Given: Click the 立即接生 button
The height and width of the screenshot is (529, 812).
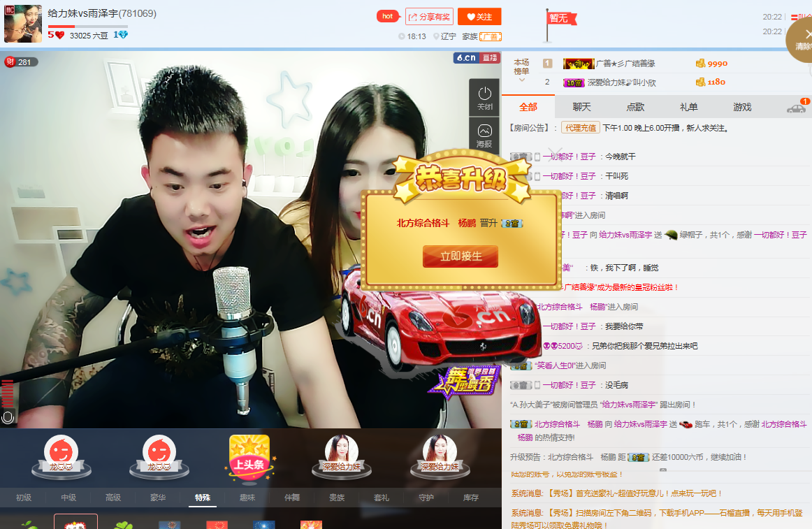Looking at the screenshot, I should (461, 256).
